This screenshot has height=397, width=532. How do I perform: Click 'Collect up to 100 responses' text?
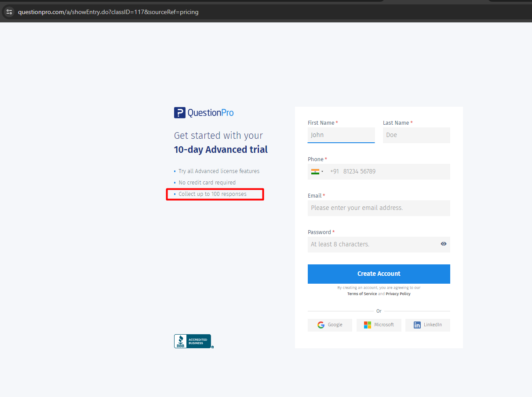pos(212,194)
